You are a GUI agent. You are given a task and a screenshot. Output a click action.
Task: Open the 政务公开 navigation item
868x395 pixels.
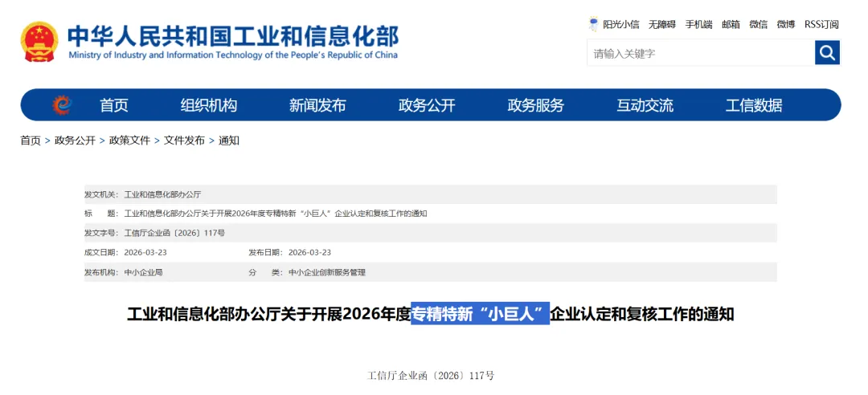point(427,105)
